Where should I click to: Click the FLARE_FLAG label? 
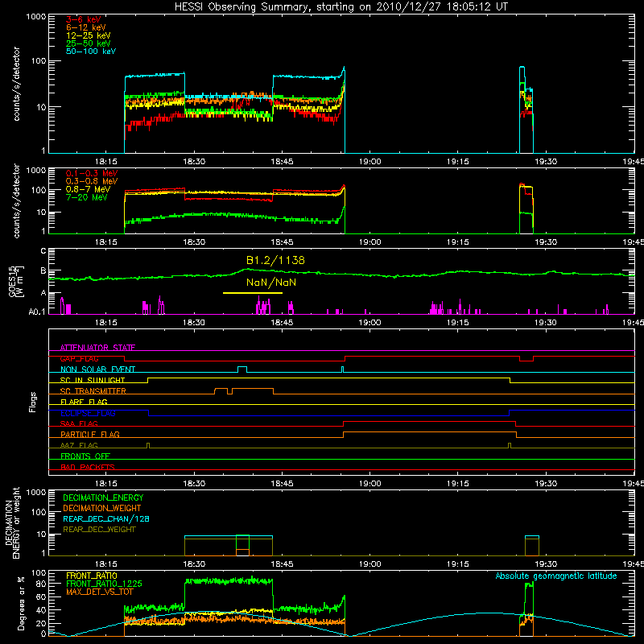point(84,402)
